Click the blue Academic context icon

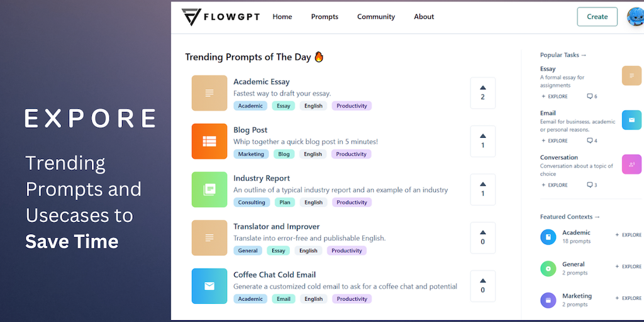(x=548, y=237)
